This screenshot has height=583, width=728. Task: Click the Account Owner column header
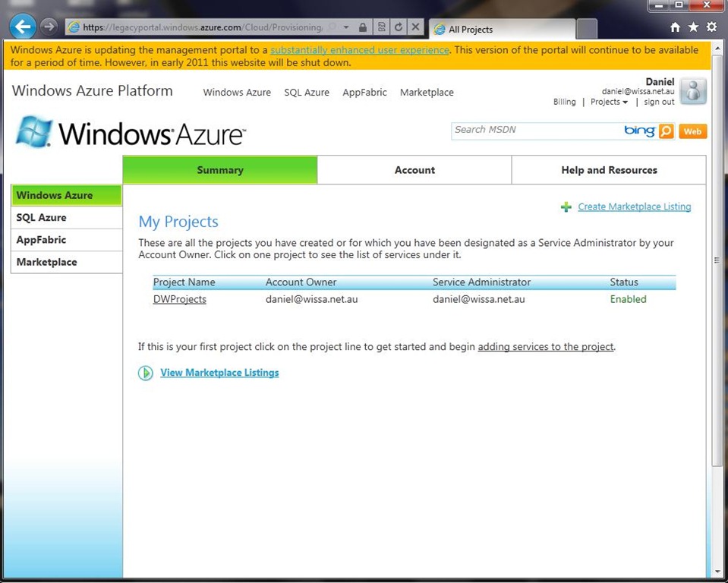point(301,282)
